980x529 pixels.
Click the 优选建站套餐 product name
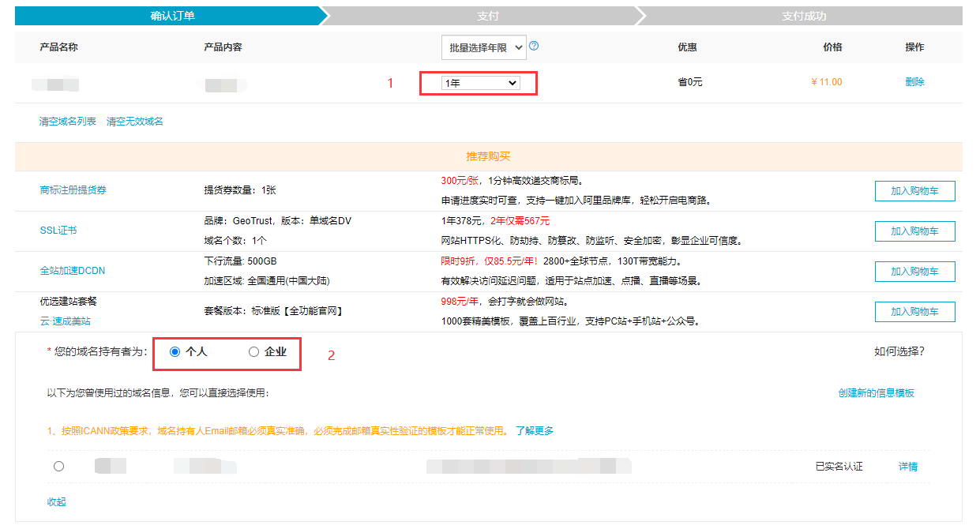pos(68,302)
